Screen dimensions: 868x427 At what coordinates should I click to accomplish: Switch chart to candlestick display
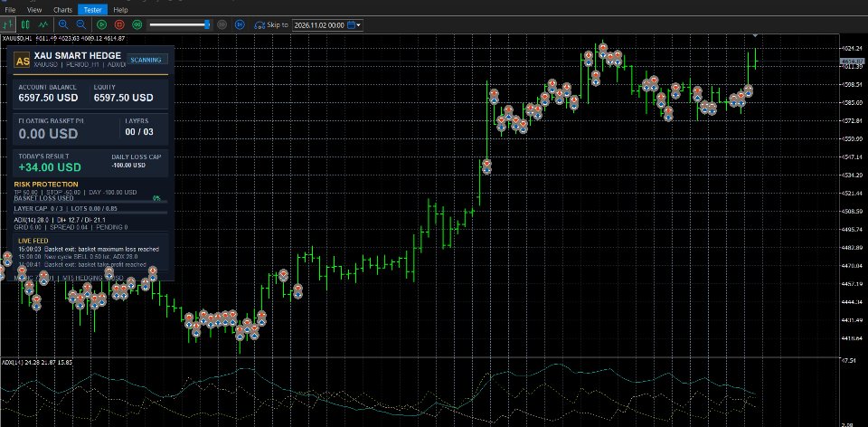(25, 24)
